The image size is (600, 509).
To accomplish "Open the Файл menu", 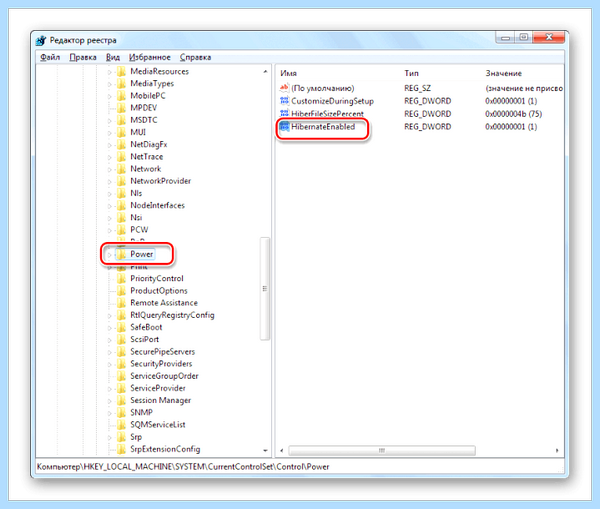I will click(50, 57).
